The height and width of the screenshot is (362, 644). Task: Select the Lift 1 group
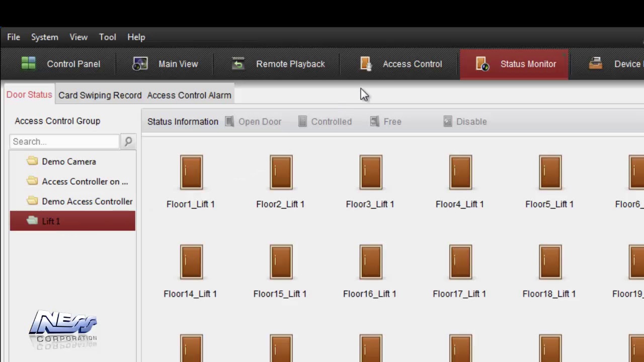[x=72, y=221]
